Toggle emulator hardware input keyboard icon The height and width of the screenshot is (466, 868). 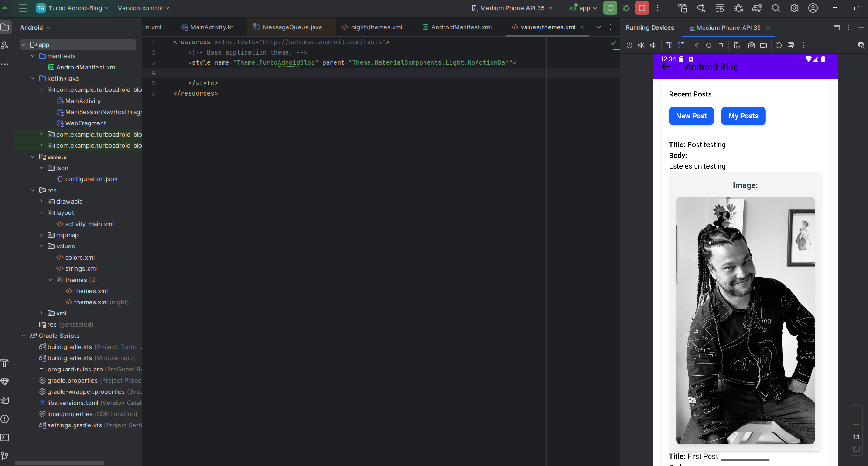791,45
